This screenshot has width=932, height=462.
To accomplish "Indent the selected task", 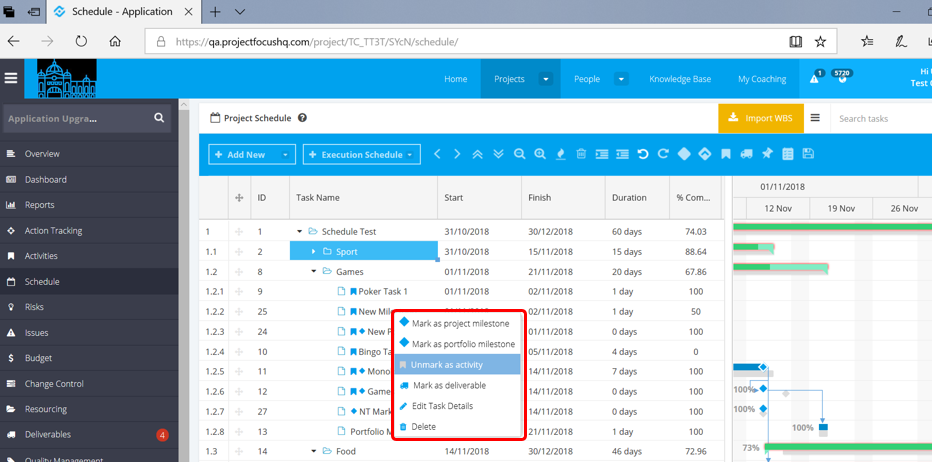I will pos(602,154).
